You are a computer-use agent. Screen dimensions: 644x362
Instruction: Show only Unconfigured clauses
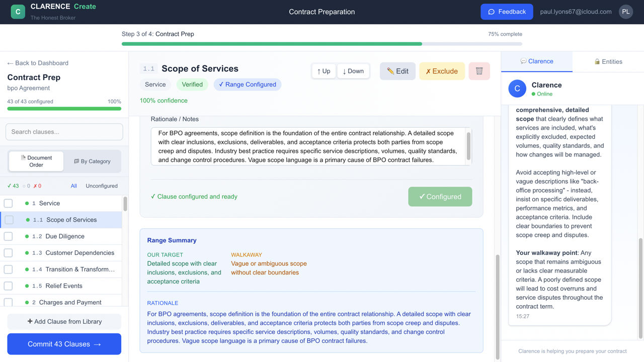pyautogui.click(x=102, y=186)
